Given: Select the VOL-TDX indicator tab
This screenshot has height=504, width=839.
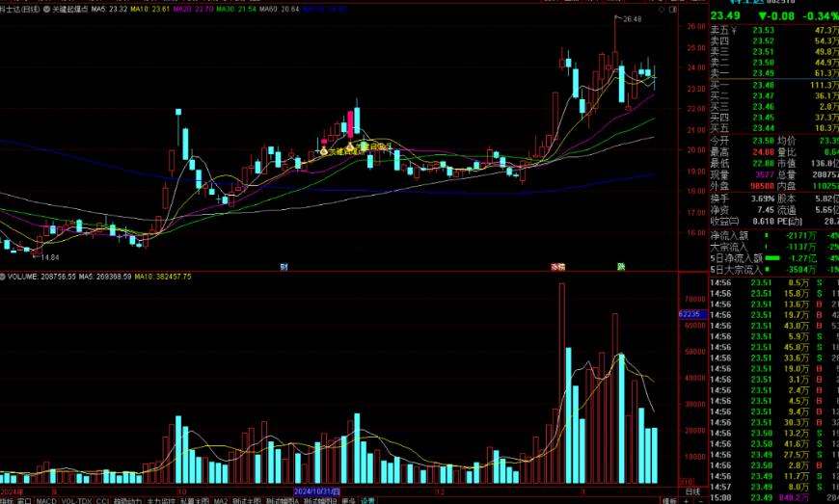Looking at the screenshot, I should pos(76,501).
